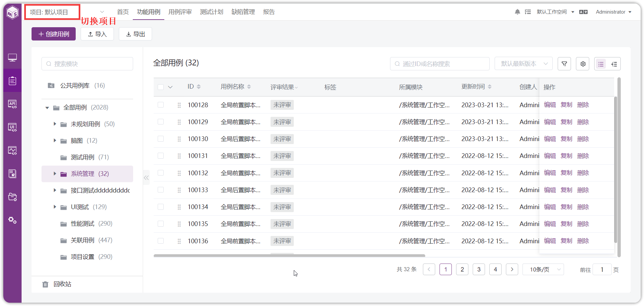Click the 导出 button
This screenshot has width=644, height=306.
(x=135, y=34)
